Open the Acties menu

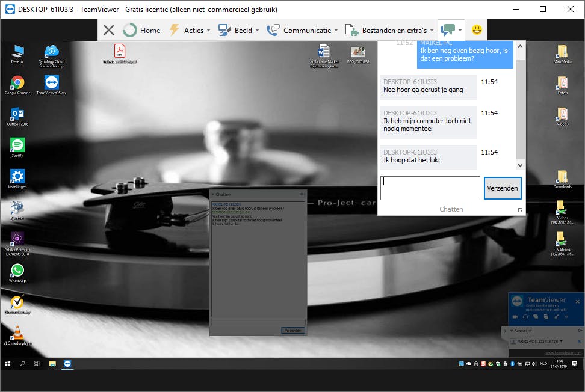190,30
